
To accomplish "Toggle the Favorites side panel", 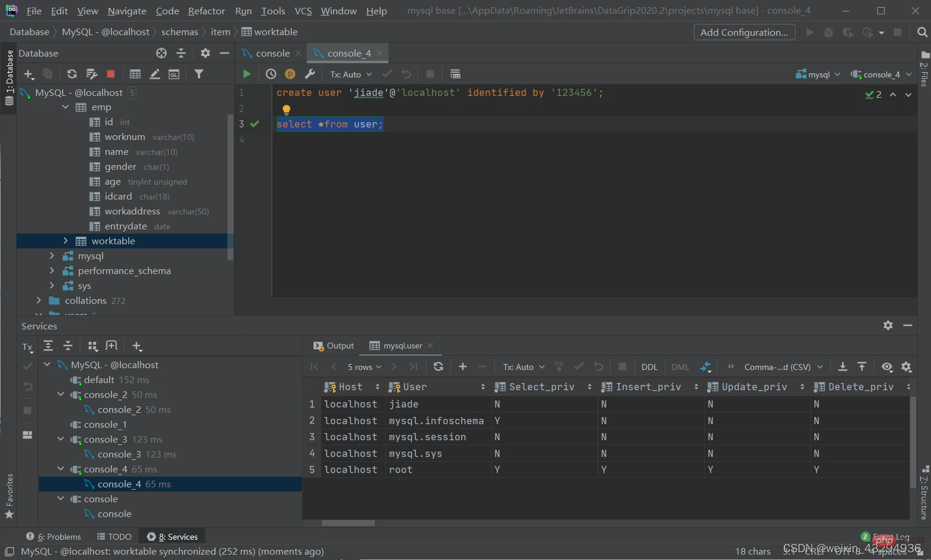I will tap(9, 496).
